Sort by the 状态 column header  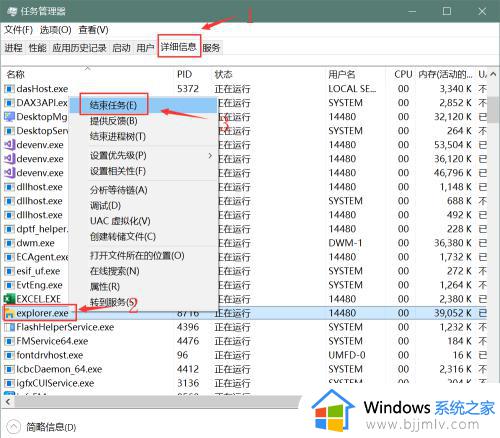(x=268, y=74)
